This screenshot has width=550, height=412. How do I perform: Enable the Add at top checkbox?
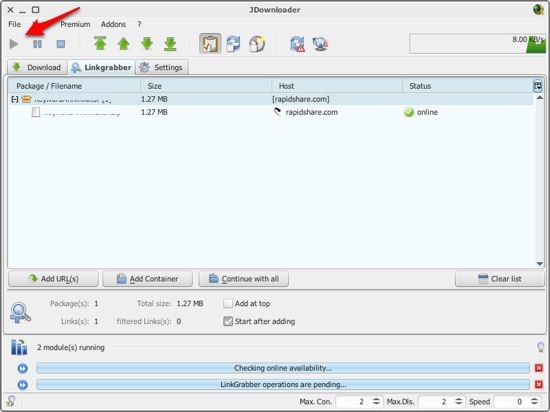[228, 303]
